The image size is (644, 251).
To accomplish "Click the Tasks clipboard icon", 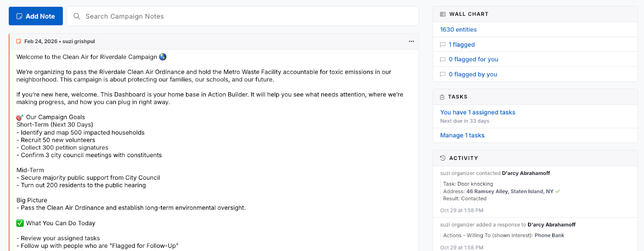I will tap(442, 97).
